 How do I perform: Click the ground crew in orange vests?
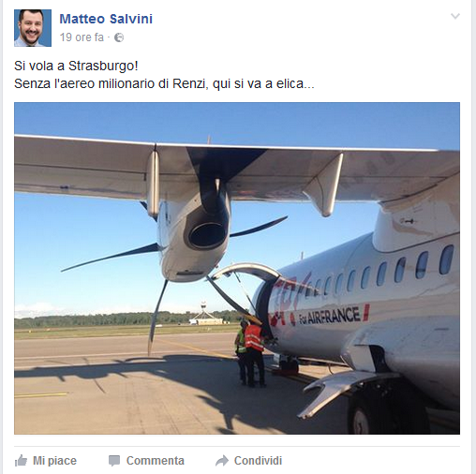pos(250,353)
